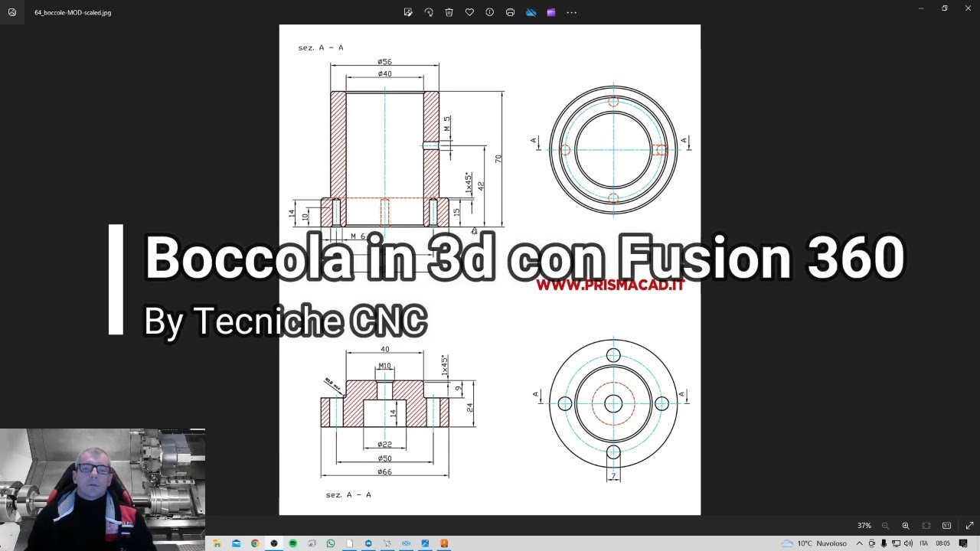Open WhatsApp from the taskbar

tap(331, 543)
